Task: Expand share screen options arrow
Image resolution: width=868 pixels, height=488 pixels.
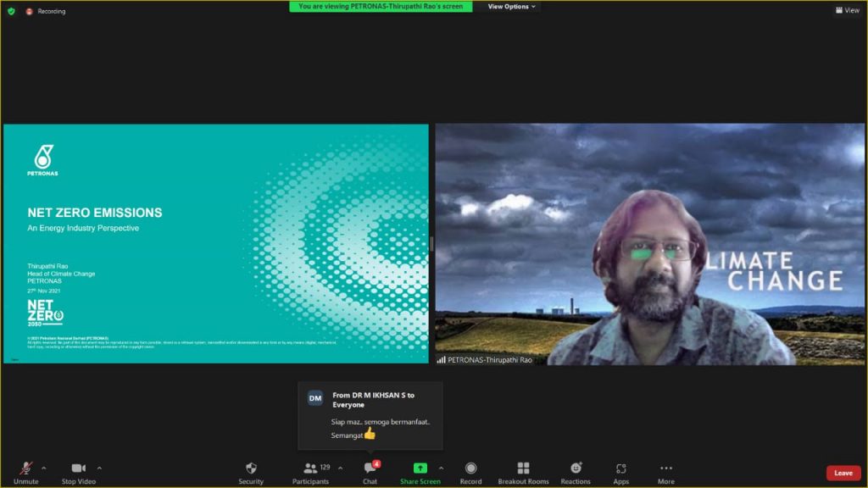Action: tap(441, 468)
